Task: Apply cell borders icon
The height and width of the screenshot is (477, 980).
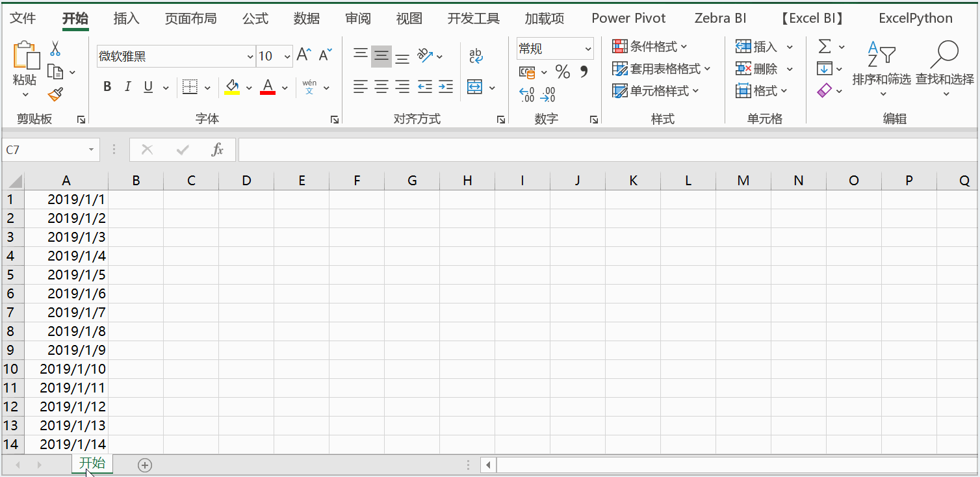Action: (x=190, y=86)
